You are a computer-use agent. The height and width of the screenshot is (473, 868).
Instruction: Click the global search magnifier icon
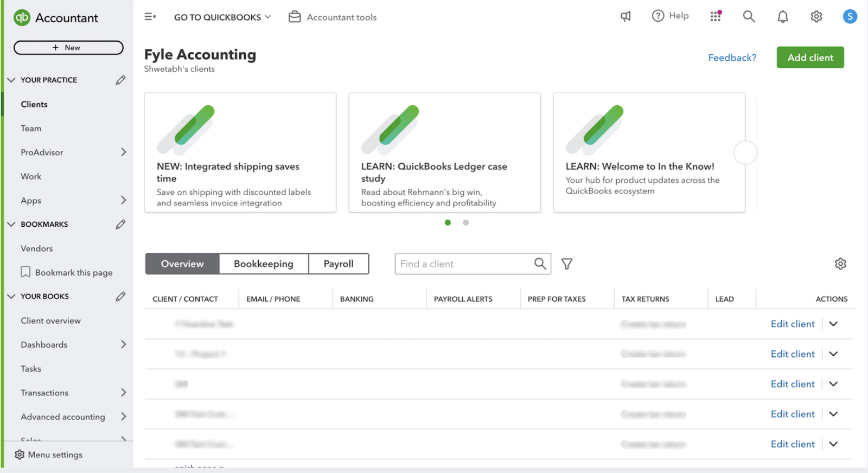[749, 16]
